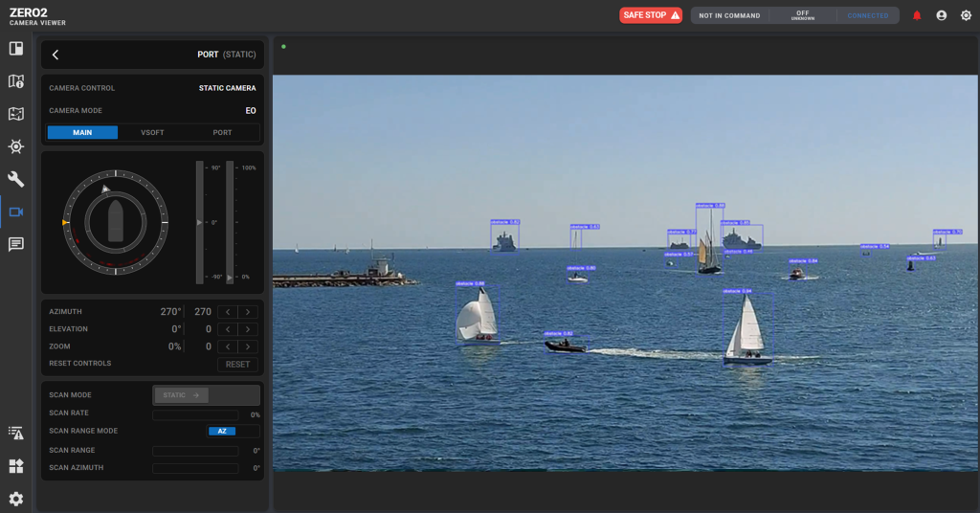
Task: Switch to the PORT camera tab
Action: pyautogui.click(x=222, y=132)
